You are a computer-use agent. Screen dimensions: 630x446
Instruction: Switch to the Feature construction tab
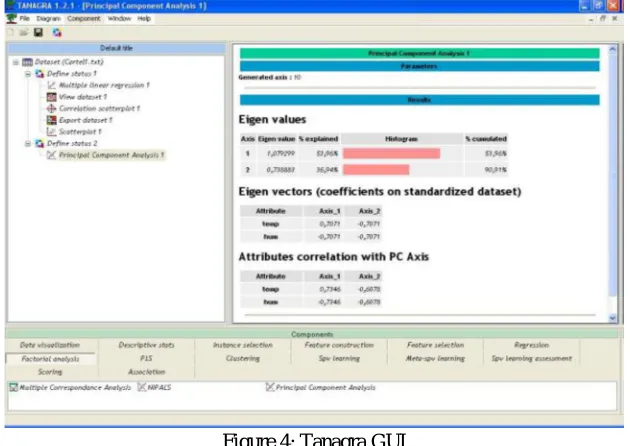(339, 345)
